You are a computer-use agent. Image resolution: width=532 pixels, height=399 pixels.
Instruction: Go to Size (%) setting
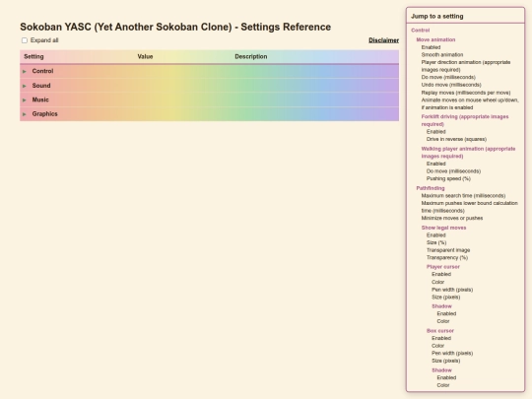tap(436, 242)
